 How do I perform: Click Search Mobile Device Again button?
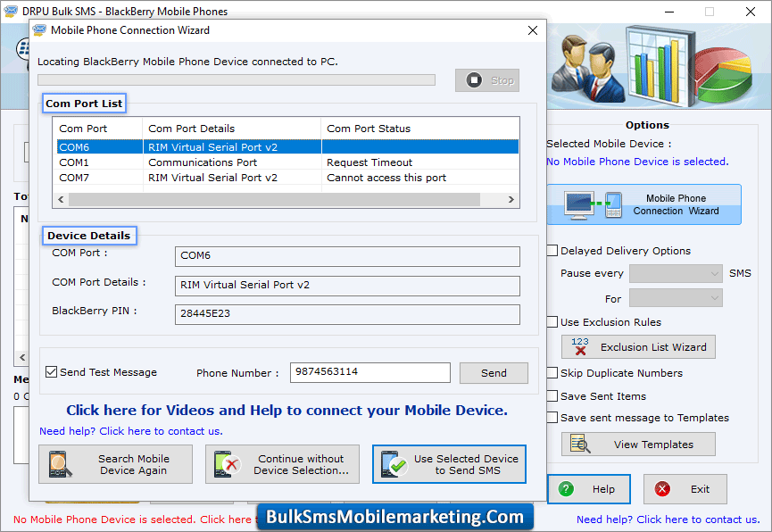click(116, 464)
